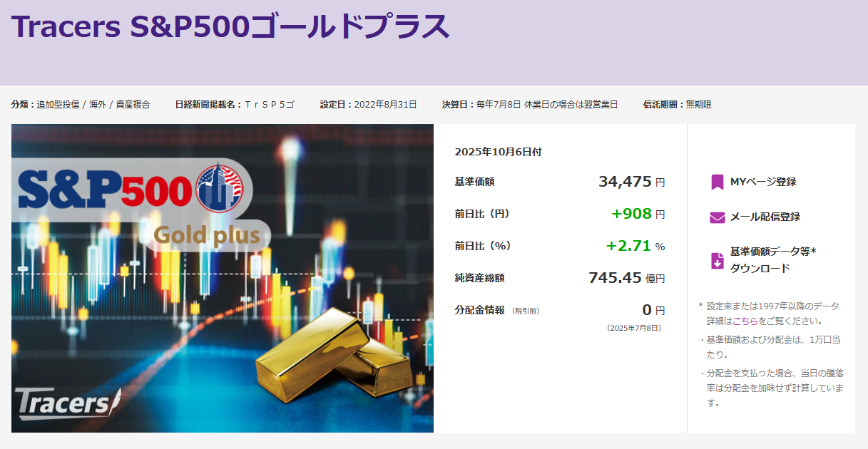Viewport: 868px width, 449px height.
Task: Click the +2.71 percent change value
Action: click(628, 246)
